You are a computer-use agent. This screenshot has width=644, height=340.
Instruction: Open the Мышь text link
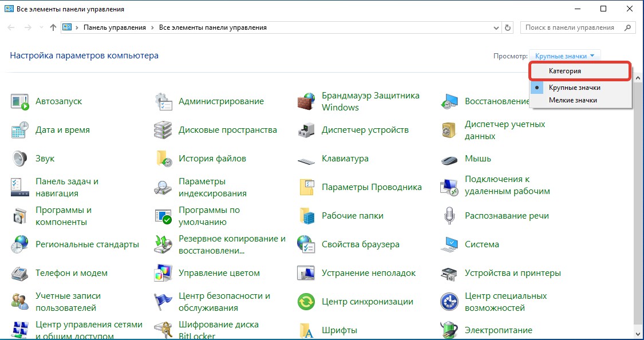click(478, 159)
